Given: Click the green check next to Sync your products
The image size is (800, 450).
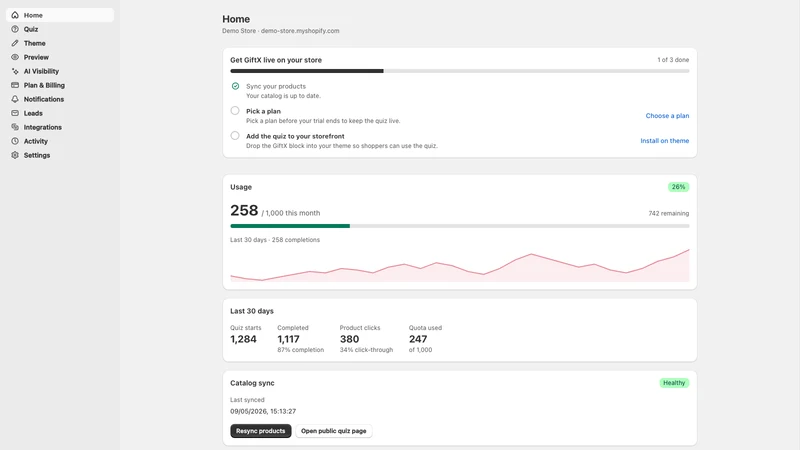Looking at the screenshot, I should tap(235, 86).
